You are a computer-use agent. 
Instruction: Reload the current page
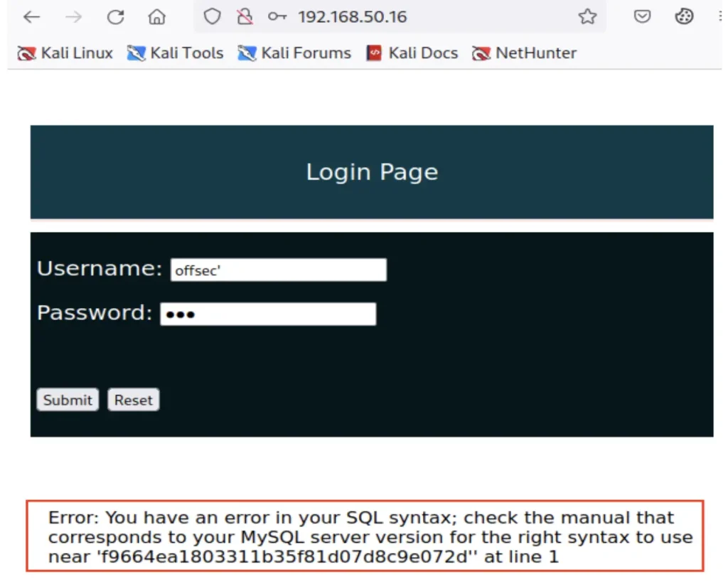115,17
